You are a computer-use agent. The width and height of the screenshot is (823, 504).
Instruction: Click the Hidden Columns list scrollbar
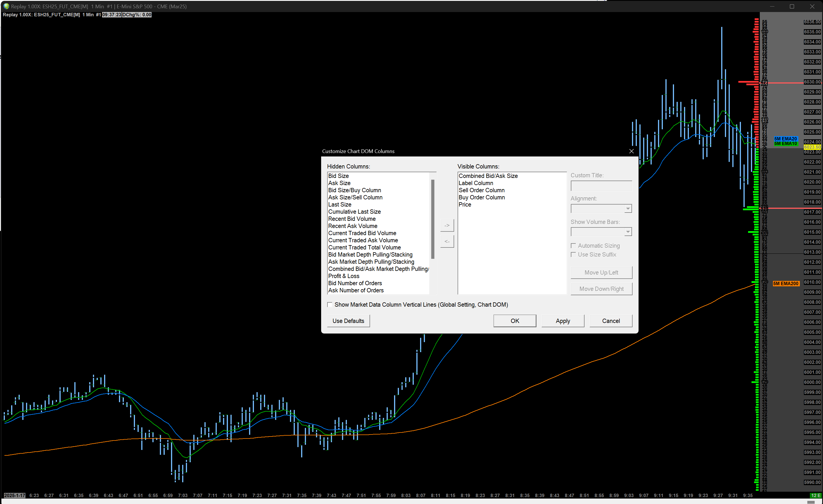click(433, 219)
